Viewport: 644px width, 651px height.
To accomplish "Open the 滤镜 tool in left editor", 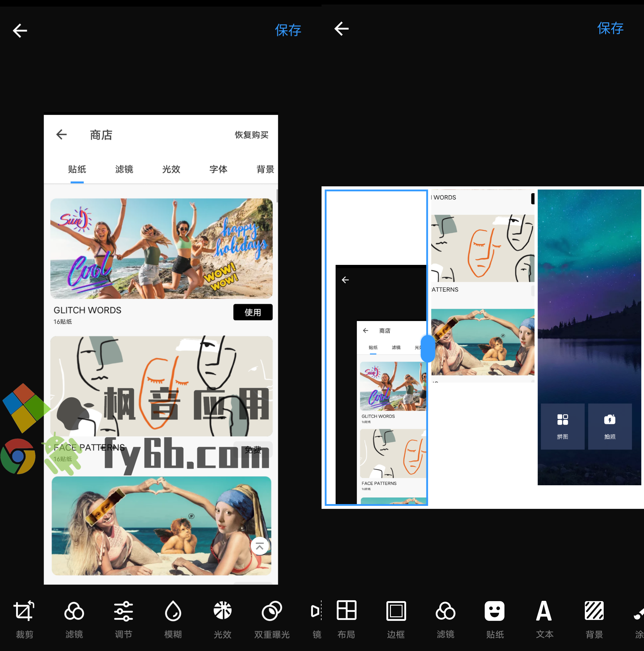I will (x=74, y=619).
